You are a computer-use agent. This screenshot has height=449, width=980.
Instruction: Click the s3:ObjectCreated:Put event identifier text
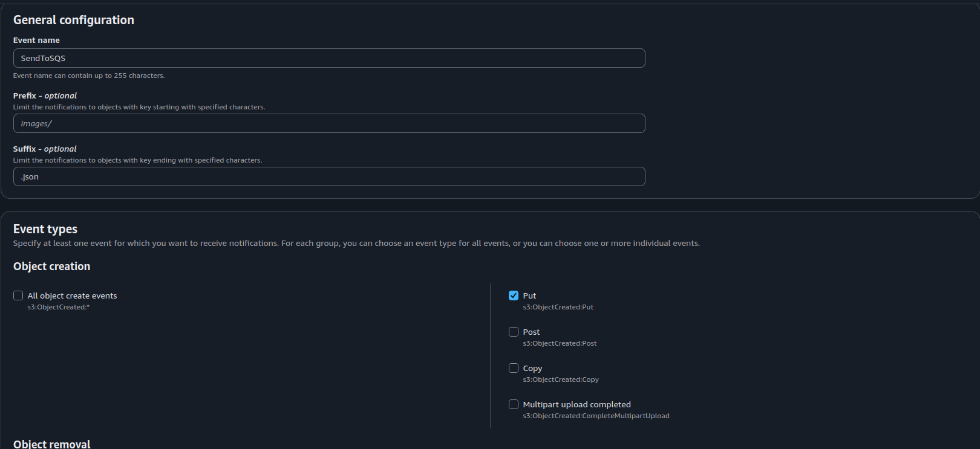click(558, 307)
